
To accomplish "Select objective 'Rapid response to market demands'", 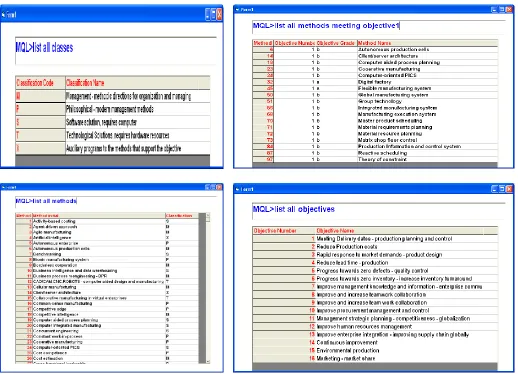I will point(375,255).
